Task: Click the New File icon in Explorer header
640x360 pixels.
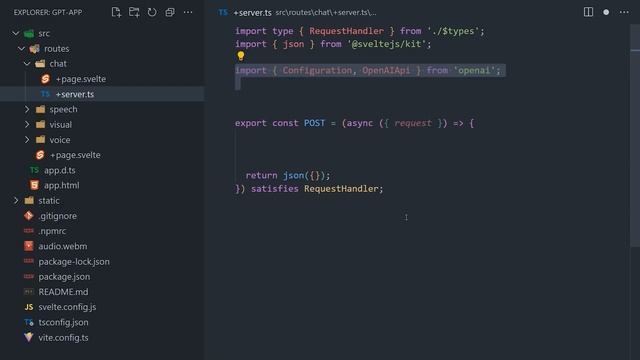Action: click(x=116, y=12)
